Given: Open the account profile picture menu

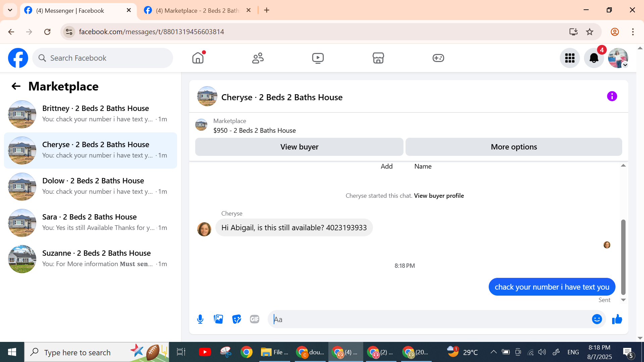Looking at the screenshot, I should [x=618, y=58].
